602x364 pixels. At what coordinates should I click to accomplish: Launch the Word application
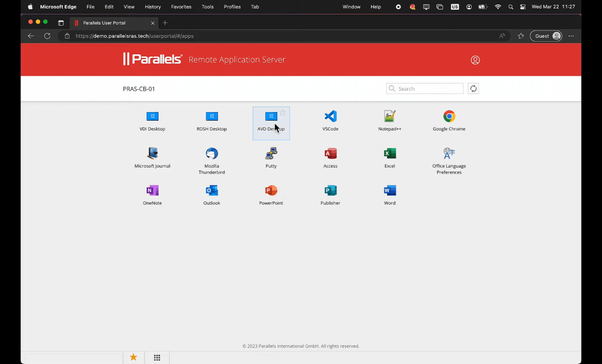click(390, 191)
